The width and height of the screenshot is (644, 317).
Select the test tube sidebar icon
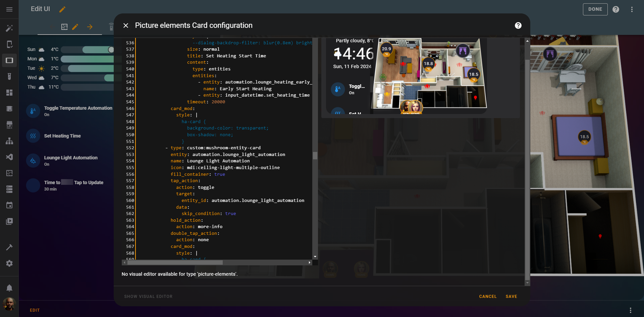point(9,76)
